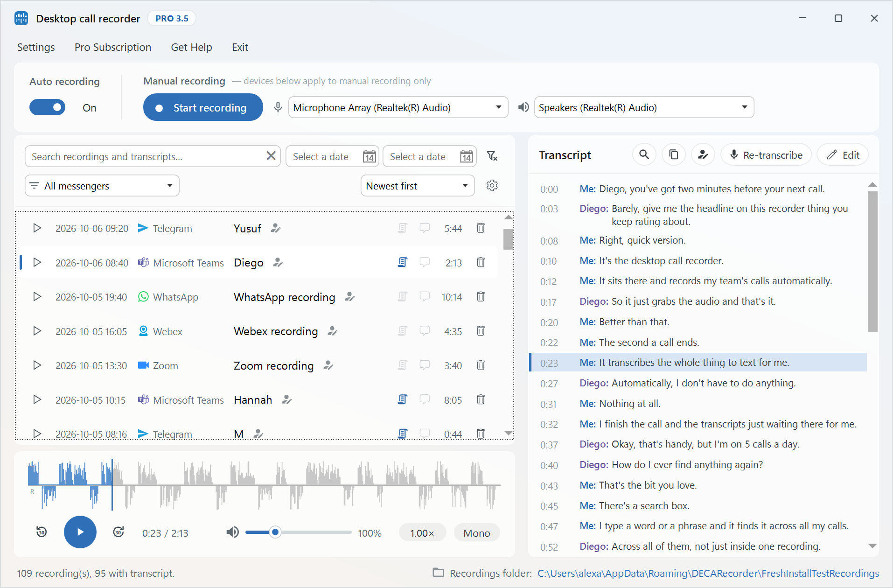Open calendar for first date filter

click(369, 157)
